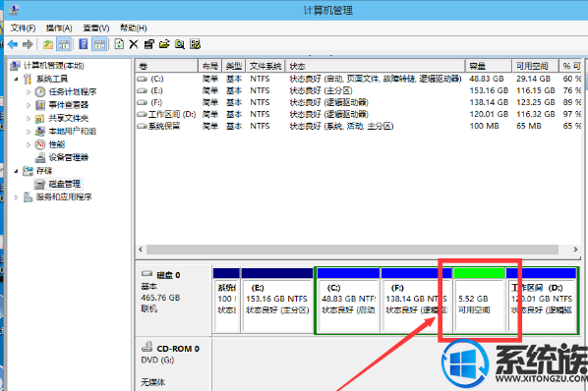Collapse the 存储 tree node
Viewport: 588px width, 391px height.
16,171
